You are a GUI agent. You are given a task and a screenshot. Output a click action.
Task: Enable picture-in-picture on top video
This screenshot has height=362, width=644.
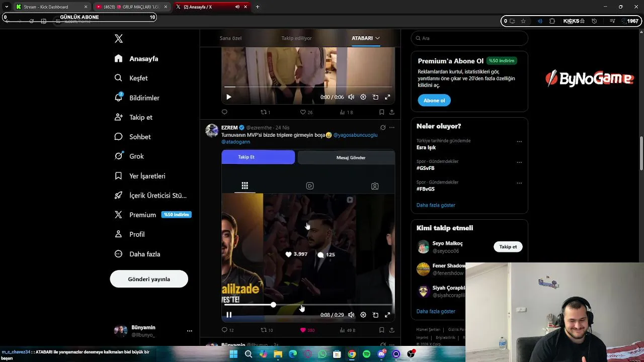tap(375, 97)
